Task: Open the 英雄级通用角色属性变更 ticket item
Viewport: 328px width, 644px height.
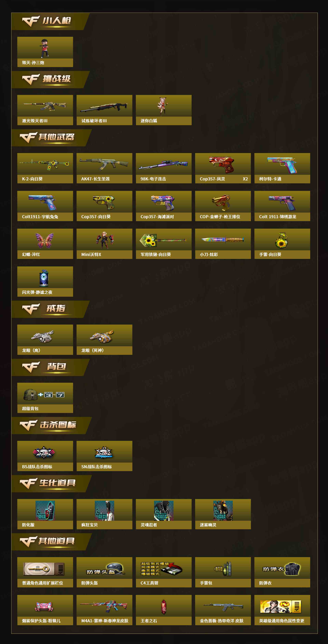Action: [x=282, y=610]
